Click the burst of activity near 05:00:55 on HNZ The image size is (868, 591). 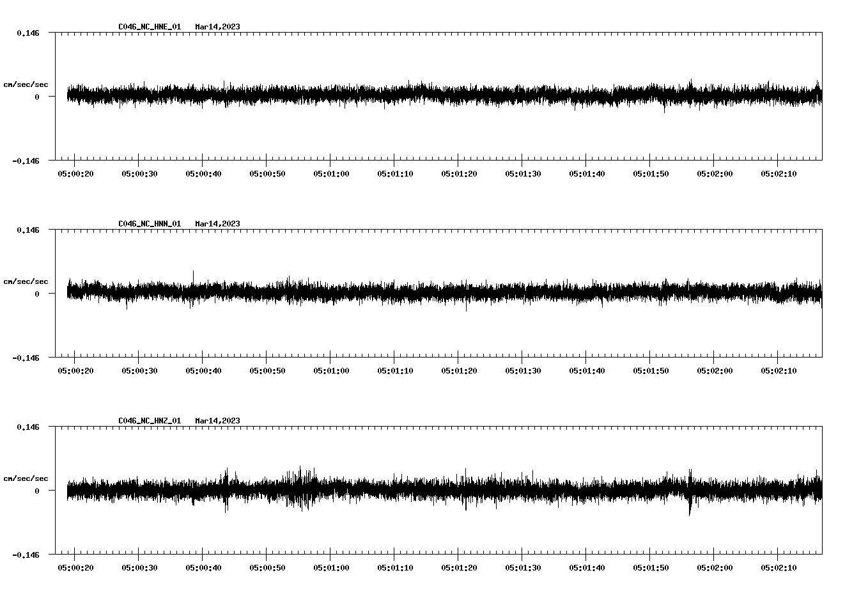coord(300,487)
